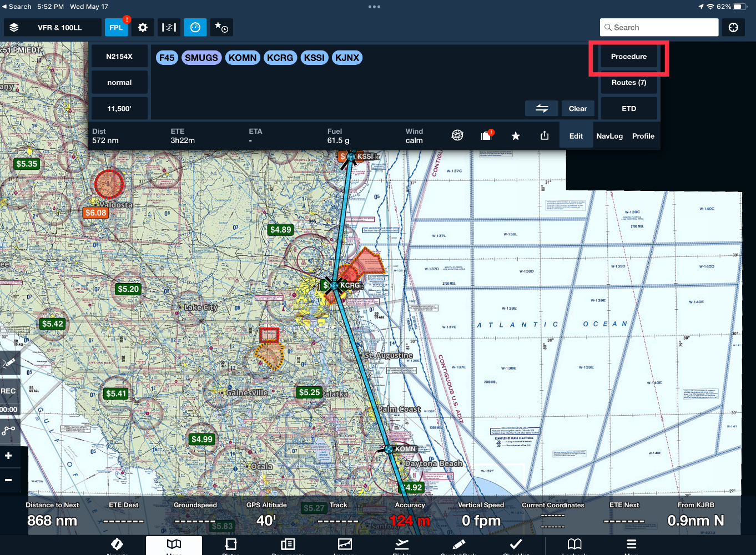This screenshot has width=756, height=555.
Task: Open the Maps tab
Action: tap(174, 546)
